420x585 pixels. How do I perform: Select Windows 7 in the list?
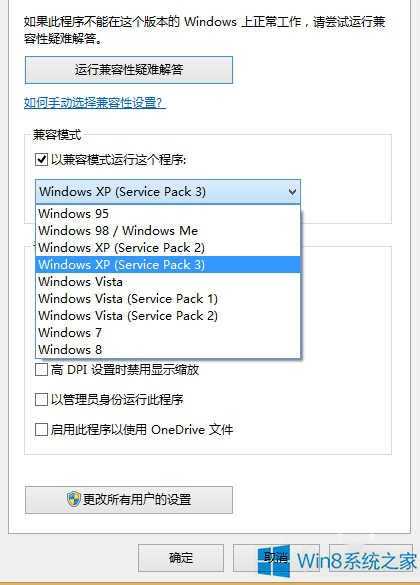point(168,332)
